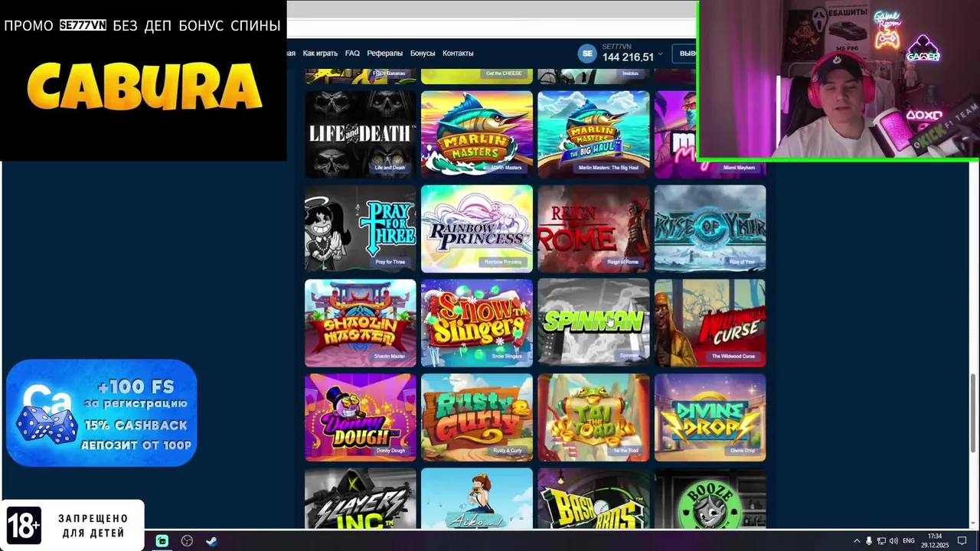The width and height of the screenshot is (980, 551).
Task: Show hidden system tray icons
Action: point(857,541)
